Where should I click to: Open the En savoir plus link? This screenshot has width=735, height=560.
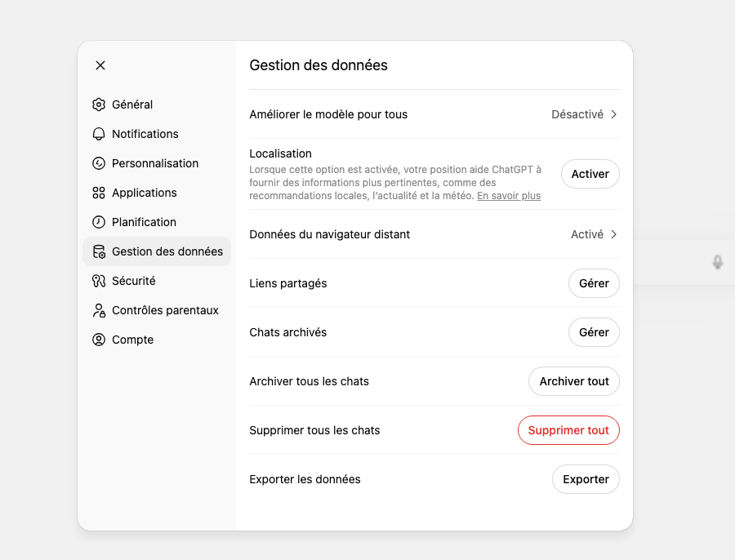(509, 196)
